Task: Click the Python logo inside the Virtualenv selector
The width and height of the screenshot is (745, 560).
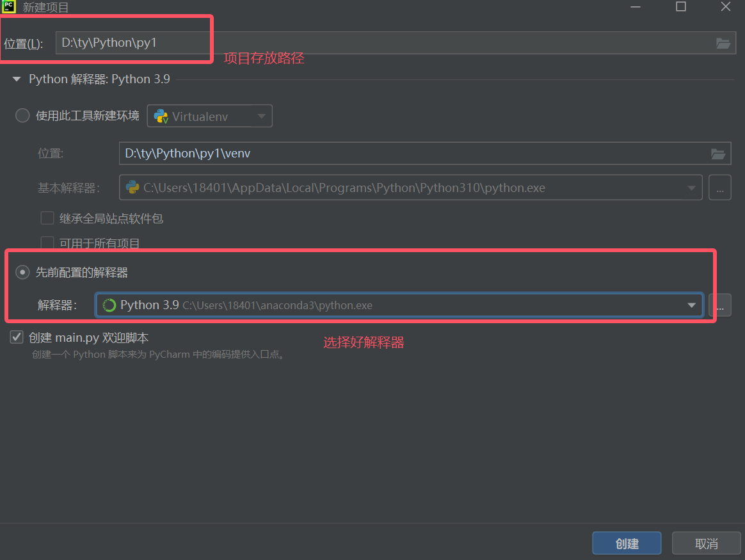Action: [x=160, y=116]
